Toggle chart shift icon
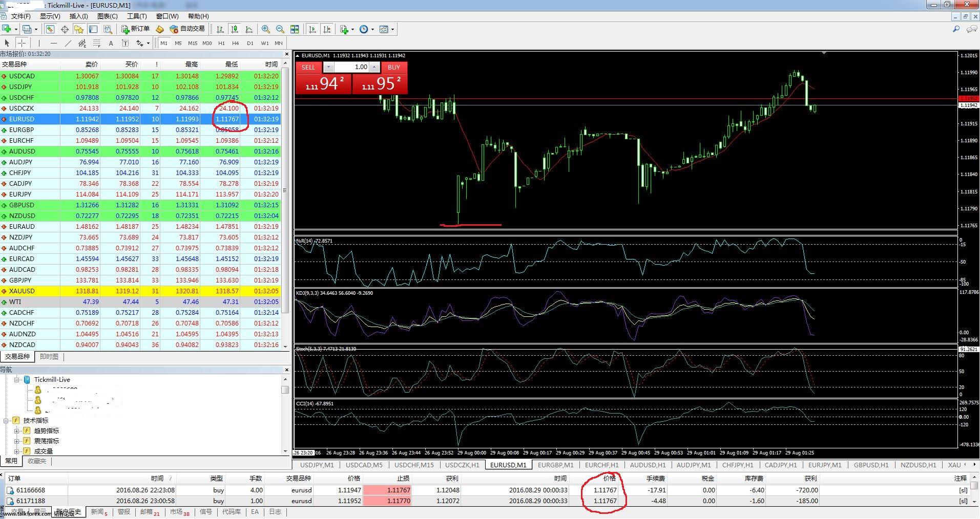 327,29
